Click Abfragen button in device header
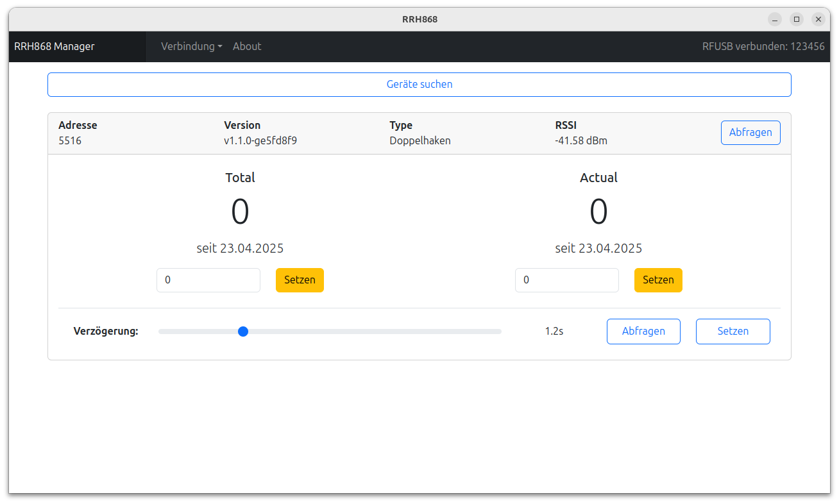Viewport: 839px width, 504px height. click(x=750, y=133)
